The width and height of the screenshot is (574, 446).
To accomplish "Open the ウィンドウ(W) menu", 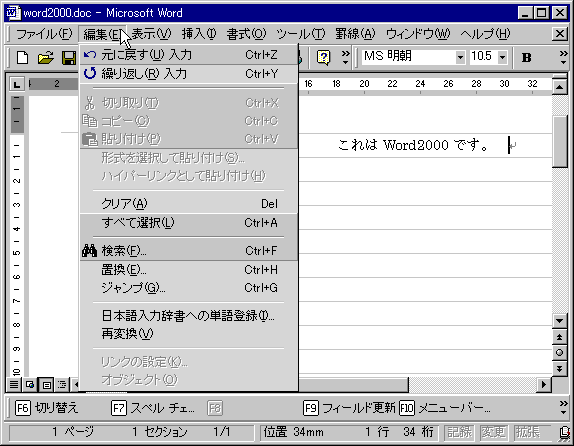I will pyautogui.click(x=418, y=34).
